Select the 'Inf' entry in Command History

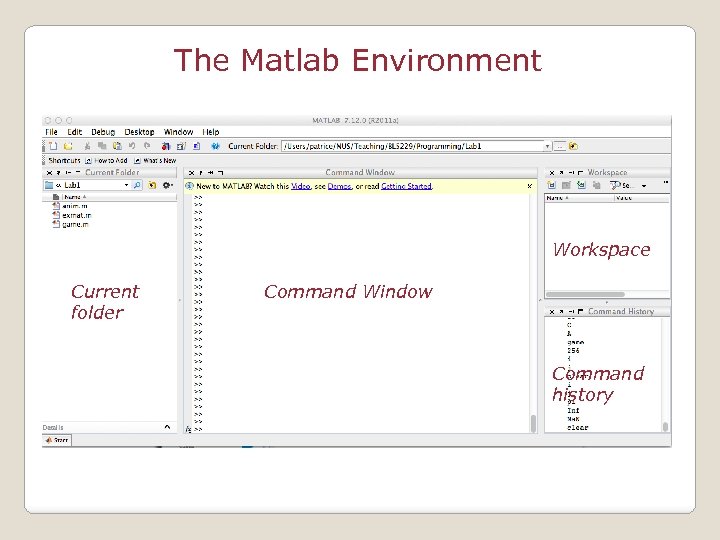(x=573, y=410)
